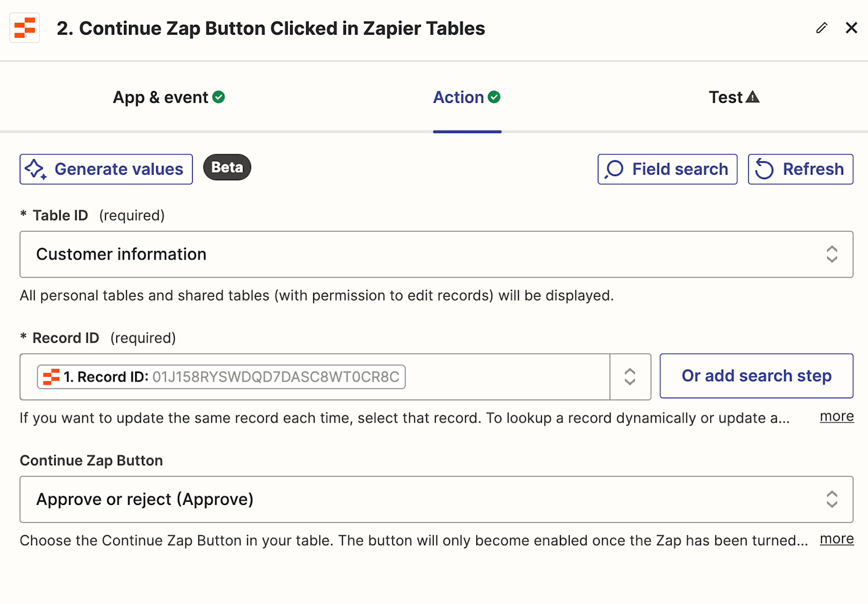This screenshot has height=604, width=868.
Task: Click the Beta badge
Action: coord(227,167)
